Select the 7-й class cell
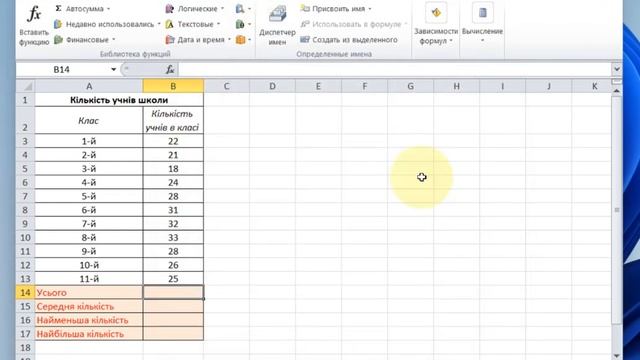 click(x=89, y=224)
